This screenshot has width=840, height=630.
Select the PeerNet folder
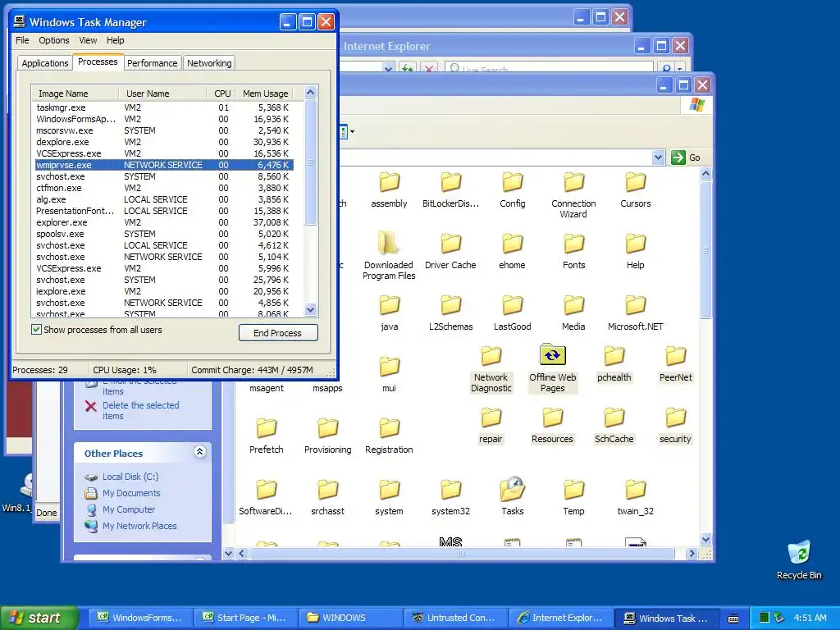[x=676, y=363]
